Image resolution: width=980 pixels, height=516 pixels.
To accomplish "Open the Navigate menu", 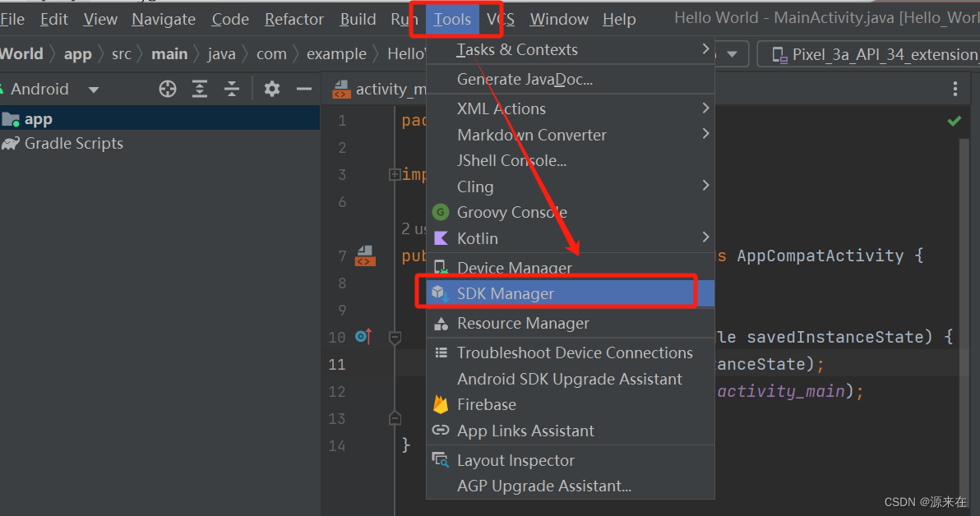I will coord(164,20).
